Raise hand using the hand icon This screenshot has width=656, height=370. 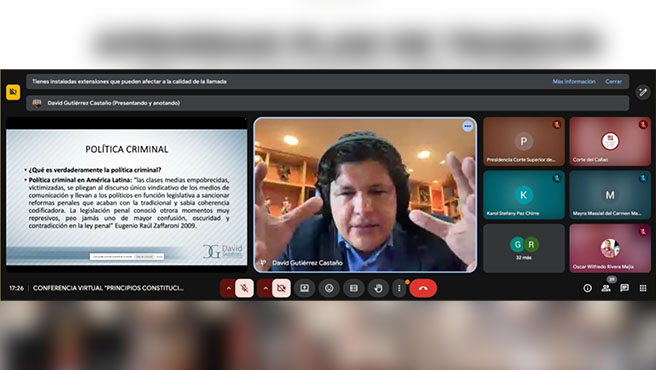coord(378,288)
